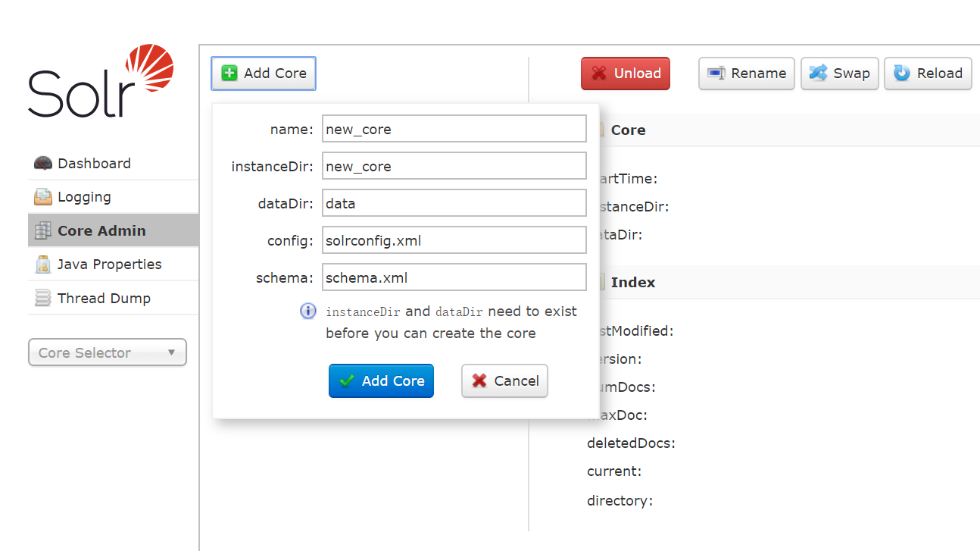
Task: Click the red X icon on Unload
Action: (599, 74)
